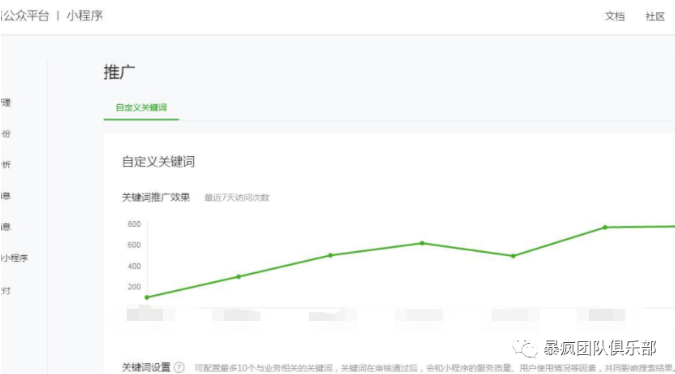Click the 自定义关键词 section heading
The image size is (675, 374).
pos(158,162)
